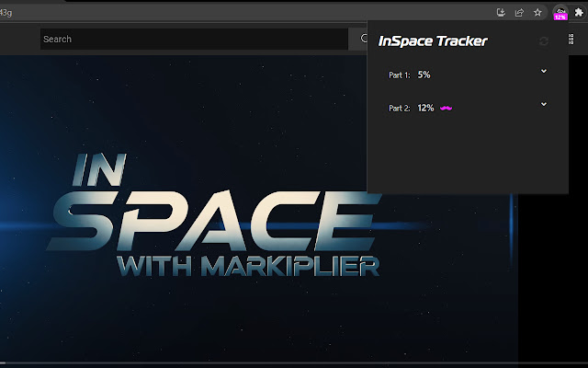Refresh the InSpace Tracker with the reload icon

544,41
